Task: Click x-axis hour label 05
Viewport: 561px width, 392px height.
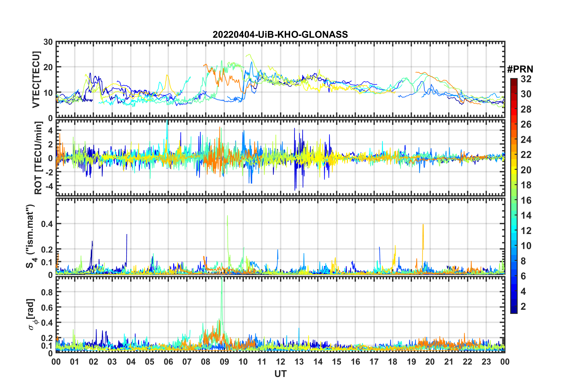Action: tap(150, 362)
